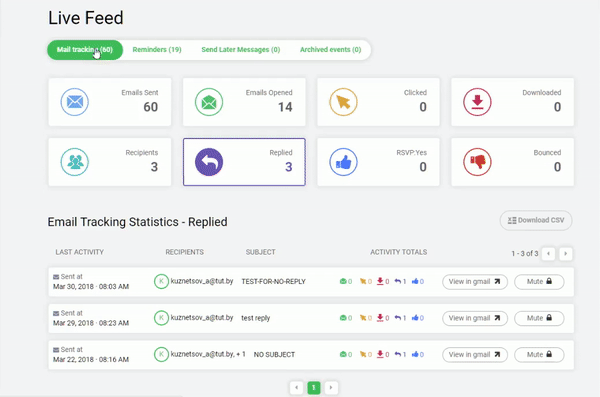
Task: Click clicked-count icon in TEST-FOR-NO-REPLY row
Action: click(363, 281)
